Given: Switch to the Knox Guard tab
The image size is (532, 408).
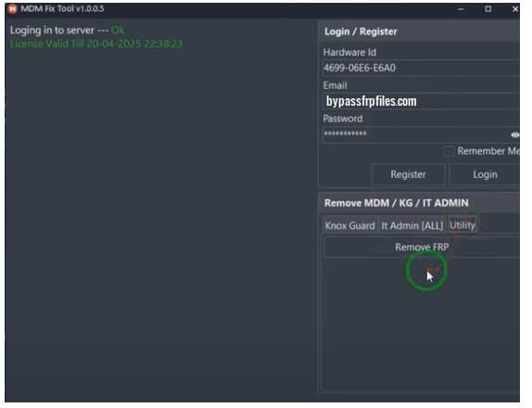Looking at the screenshot, I should pyautogui.click(x=349, y=225).
